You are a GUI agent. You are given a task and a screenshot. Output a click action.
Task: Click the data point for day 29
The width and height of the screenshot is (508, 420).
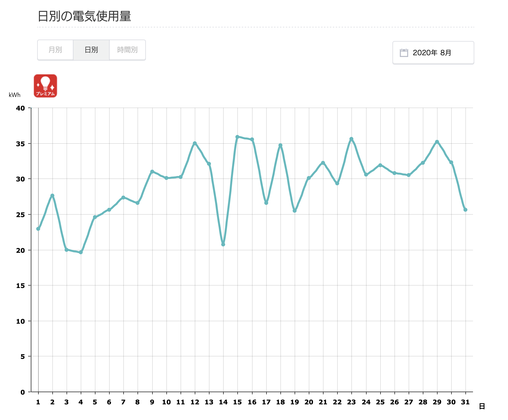(437, 142)
